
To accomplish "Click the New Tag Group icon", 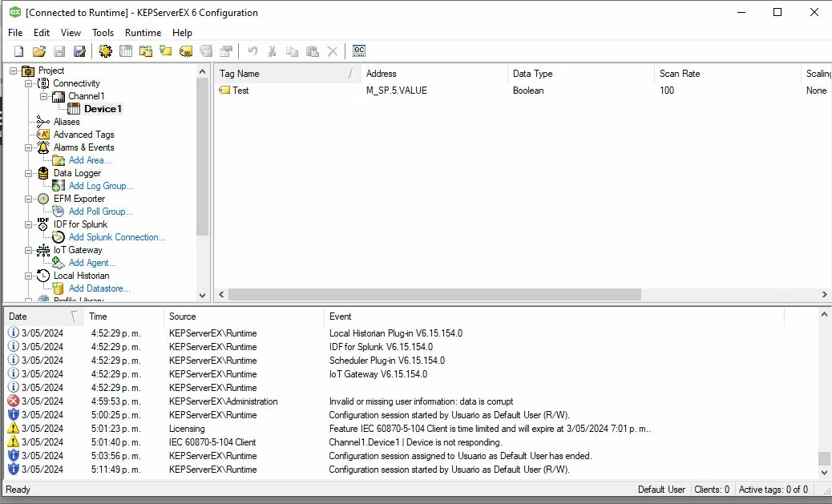I will [146, 51].
